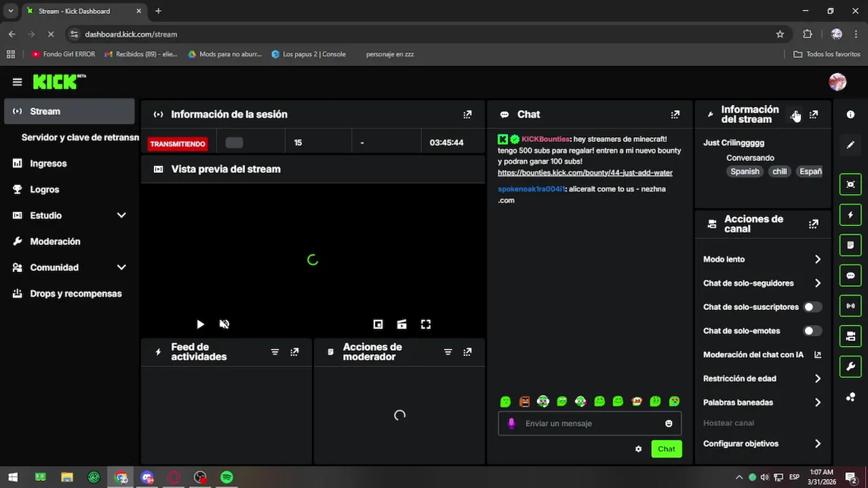Toggle the lightning activity feed icon in rail
The height and width of the screenshot is (488, 868).
[850, 215]
